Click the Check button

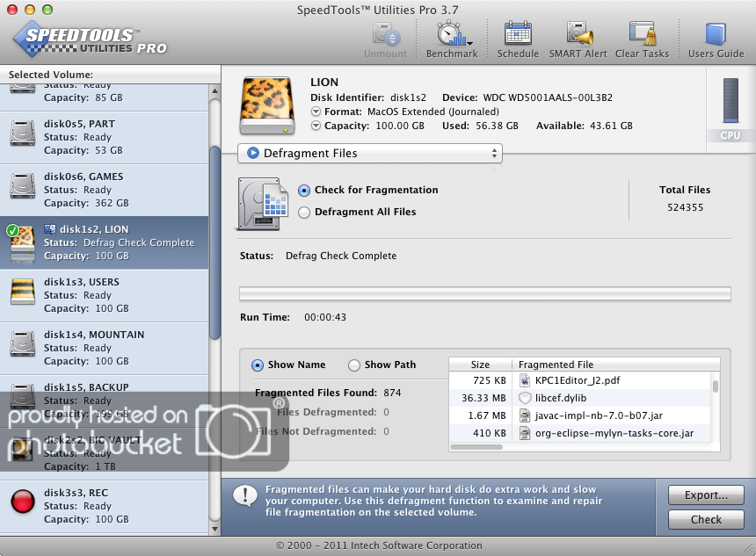point(705,519)
